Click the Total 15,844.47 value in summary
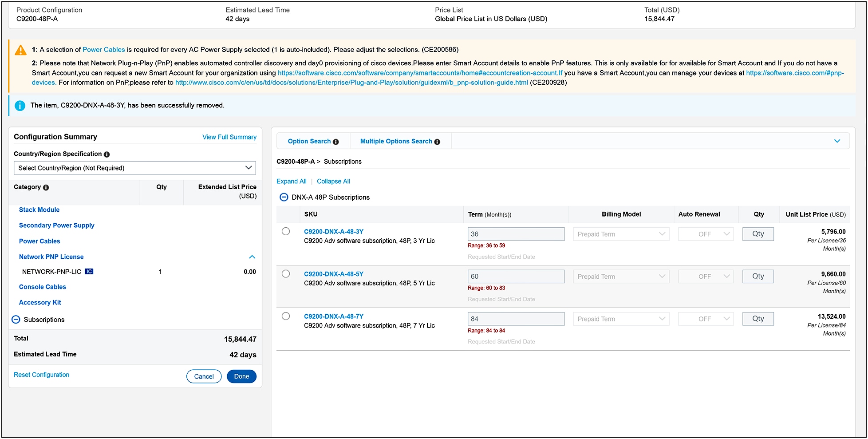 [240, 340]
